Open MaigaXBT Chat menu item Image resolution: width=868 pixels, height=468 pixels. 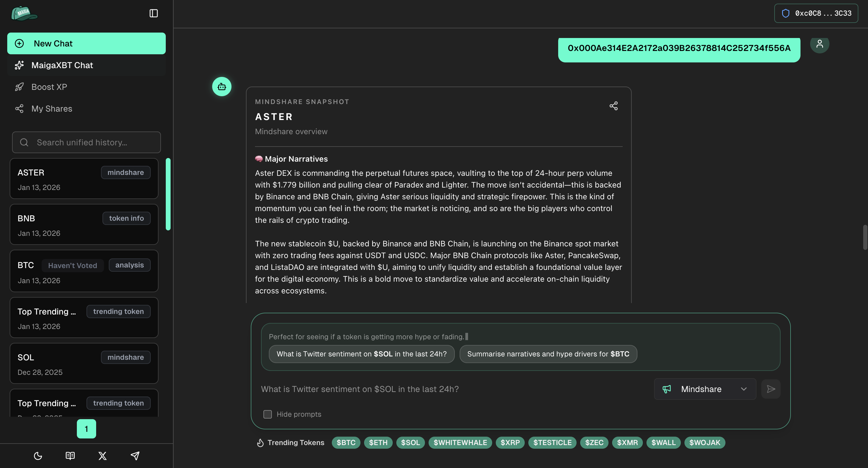click(x=62, y=65)
